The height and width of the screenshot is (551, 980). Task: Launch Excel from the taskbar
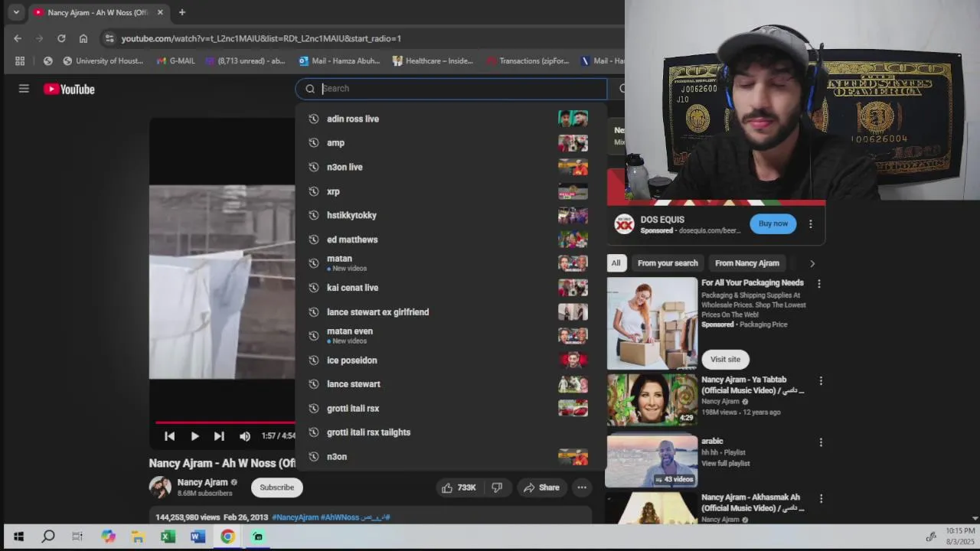click(168, 536)
